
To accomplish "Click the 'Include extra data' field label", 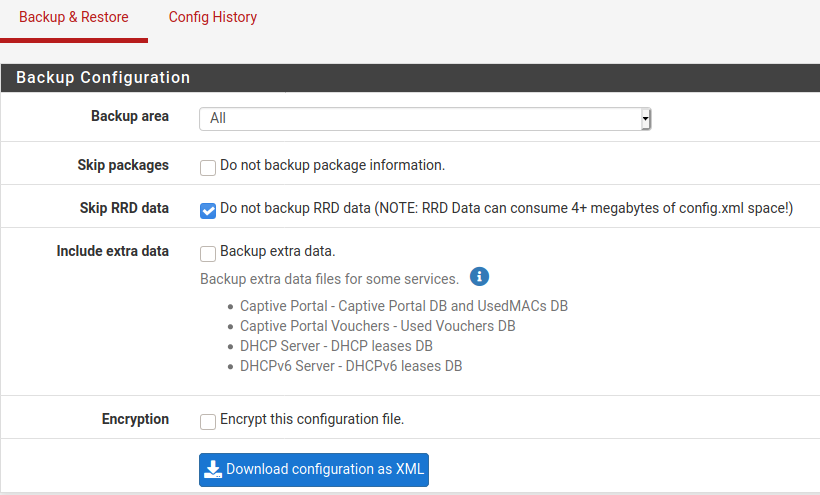I will point(113,251).
